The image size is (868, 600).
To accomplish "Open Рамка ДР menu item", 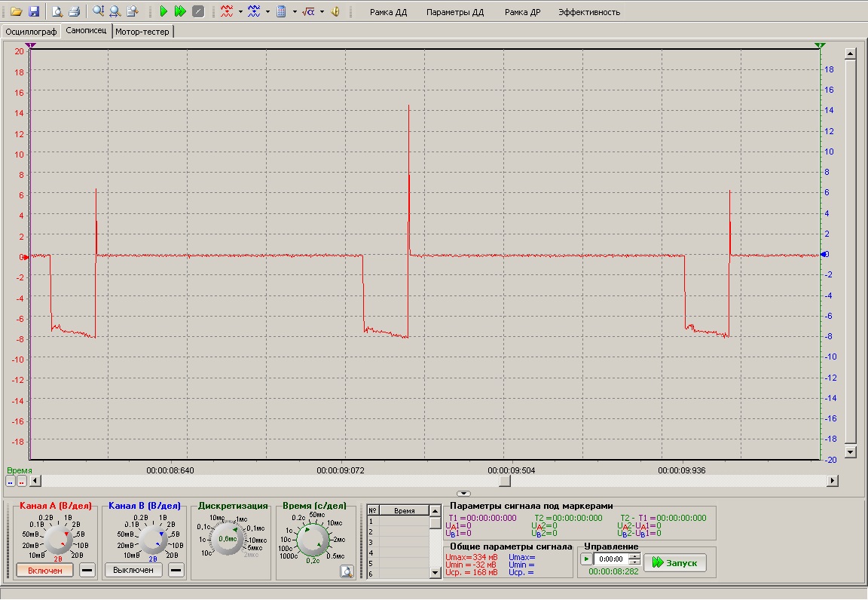I will click(x=522, y=12).
